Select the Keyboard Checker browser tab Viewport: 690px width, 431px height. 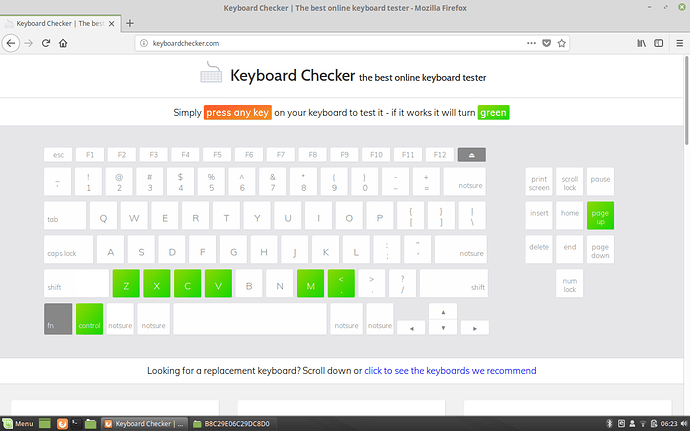[60, 23]
